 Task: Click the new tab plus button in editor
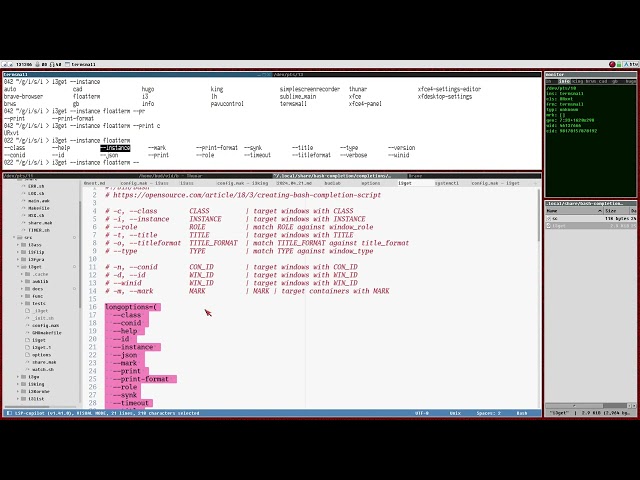(x=536, y=183)
